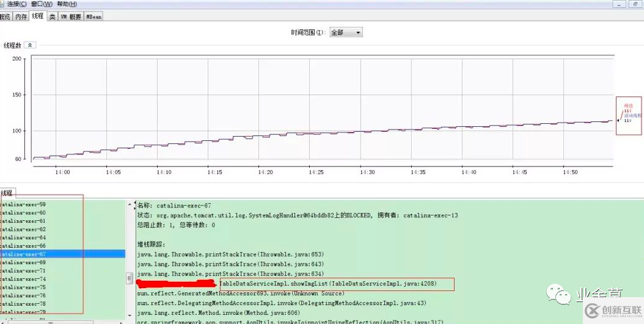644x324 pixels.
Task: Select thread catalina-exec-75
Action: coord(62,287)
